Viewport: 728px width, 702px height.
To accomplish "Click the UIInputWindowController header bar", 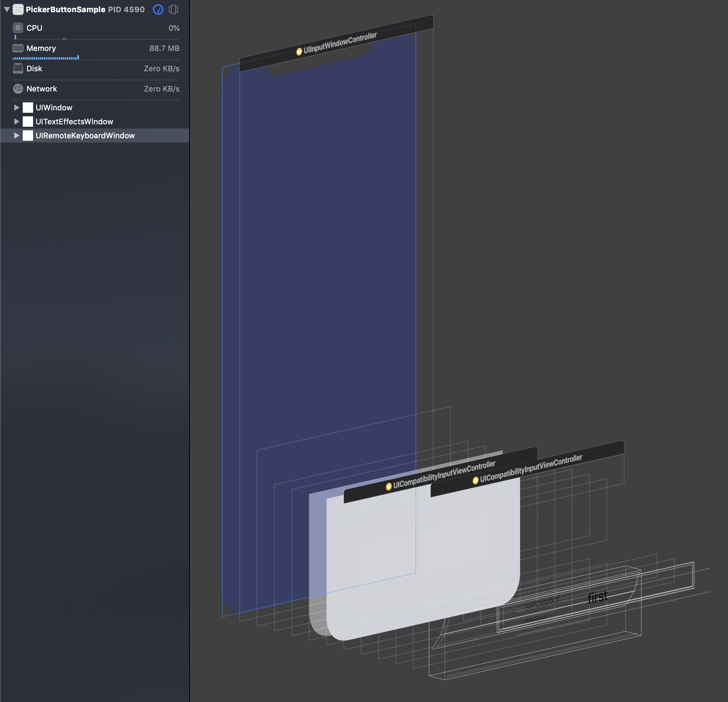I will click(340, 43).
